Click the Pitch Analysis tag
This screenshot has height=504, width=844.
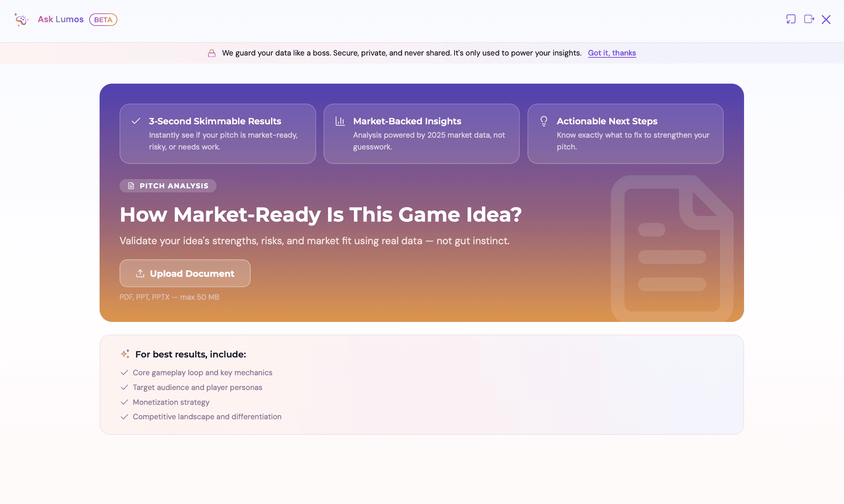(168, 186)
